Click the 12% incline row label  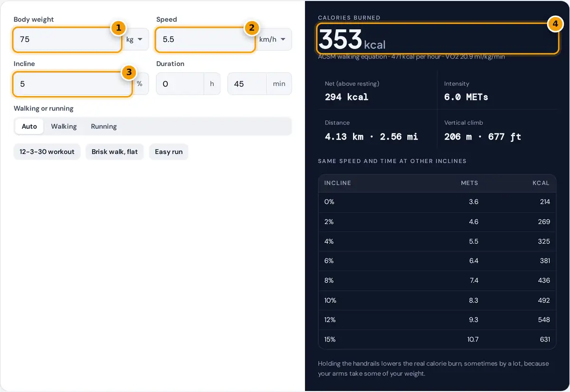[x=330, y=320]
